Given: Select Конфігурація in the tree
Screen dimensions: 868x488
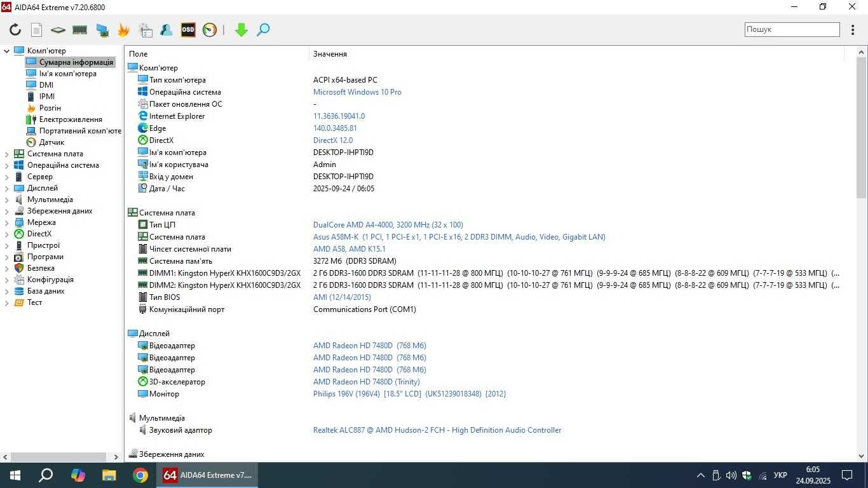Looking at the screenshot, I should point(50,280).
